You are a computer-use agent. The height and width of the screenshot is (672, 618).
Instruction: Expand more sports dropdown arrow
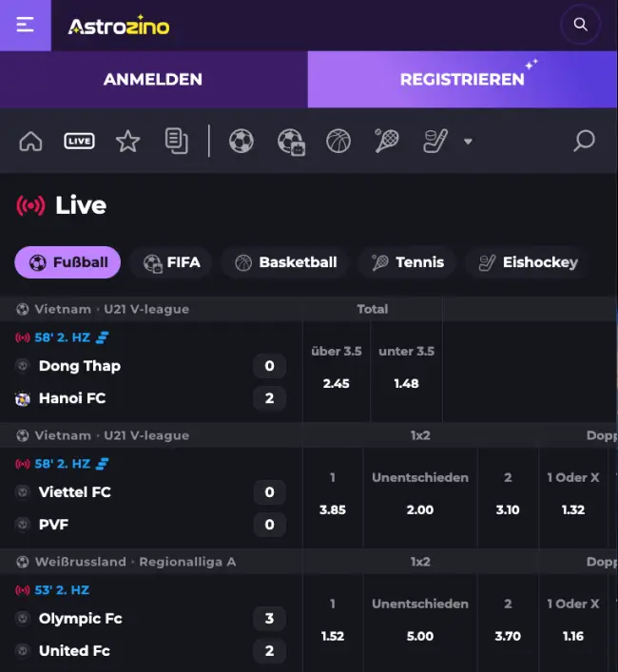point(468,141)
